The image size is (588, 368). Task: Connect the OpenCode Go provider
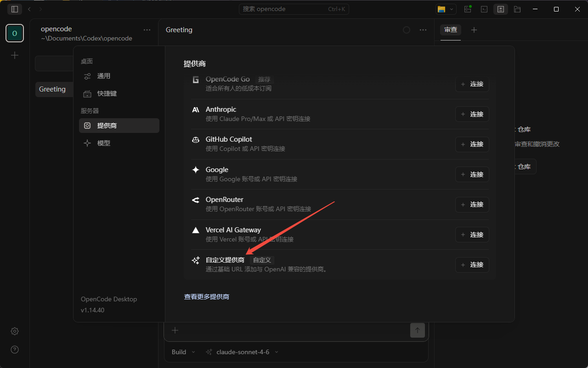[x=472, y=84]
